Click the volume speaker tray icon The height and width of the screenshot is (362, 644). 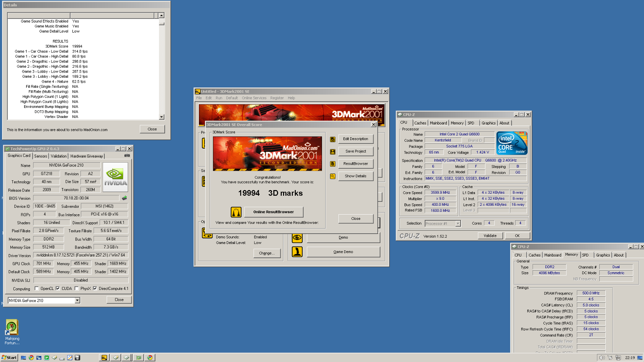click(602, 358)
